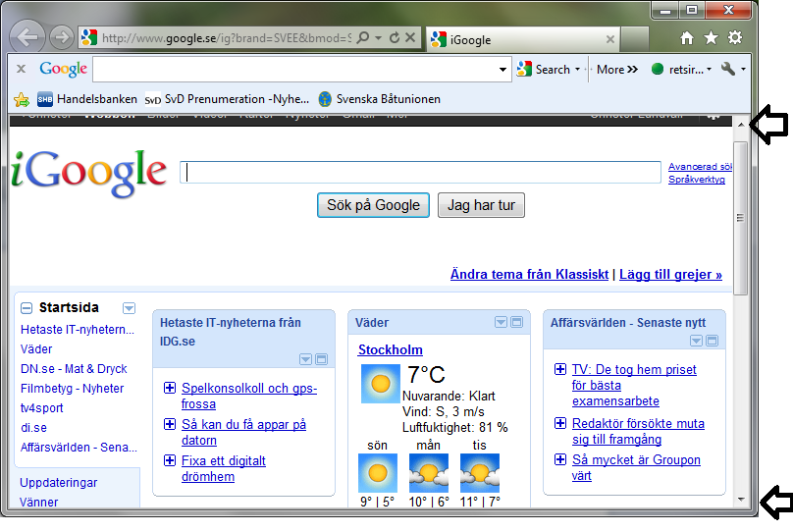Select Filmbetyg - Nyheter in sidebar
This screenshot has height=532, width=793.
tap(72, 389)
